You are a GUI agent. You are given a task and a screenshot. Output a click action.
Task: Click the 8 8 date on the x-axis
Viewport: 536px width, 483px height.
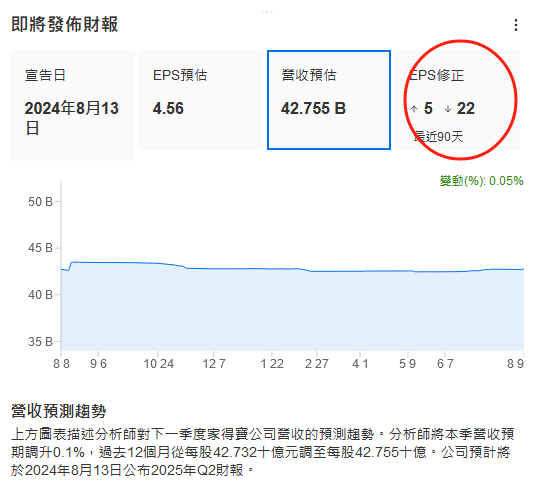click(62, 364)
